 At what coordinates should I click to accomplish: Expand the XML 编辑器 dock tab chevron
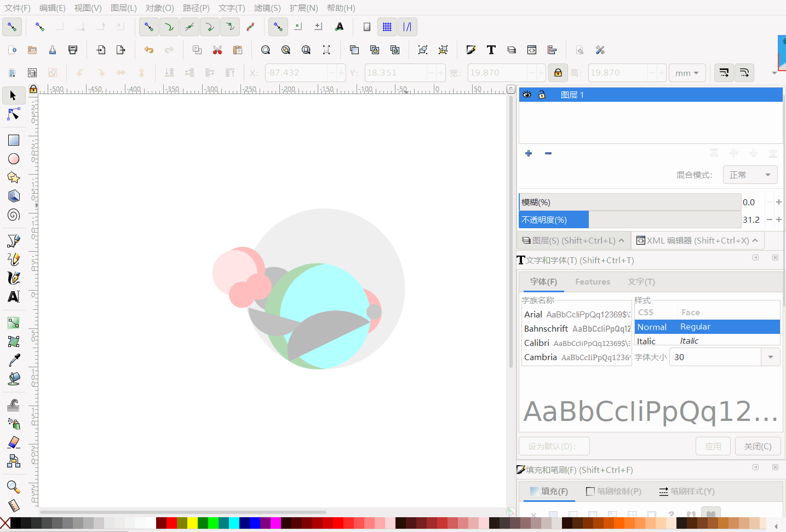click(755, 240)
